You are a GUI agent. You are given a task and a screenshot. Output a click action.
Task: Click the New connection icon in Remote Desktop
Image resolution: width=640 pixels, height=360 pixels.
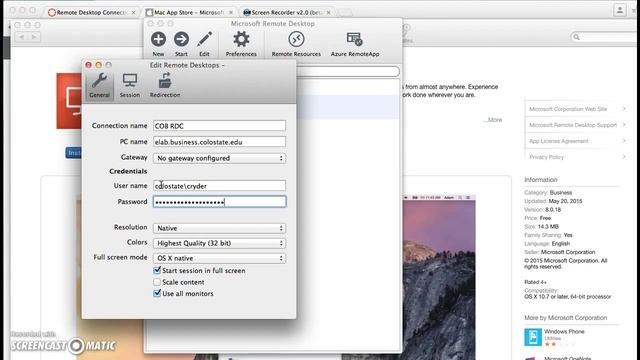click(x=158, y=40)
